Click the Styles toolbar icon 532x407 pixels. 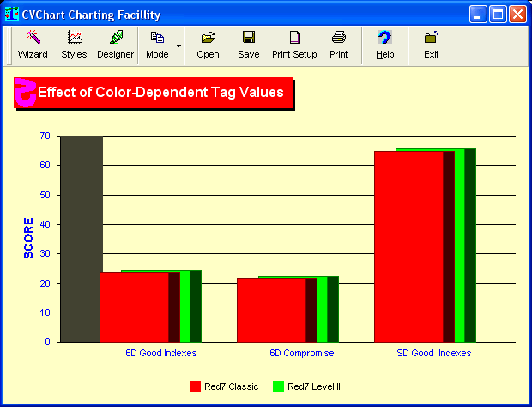click(x=74, y=45)
